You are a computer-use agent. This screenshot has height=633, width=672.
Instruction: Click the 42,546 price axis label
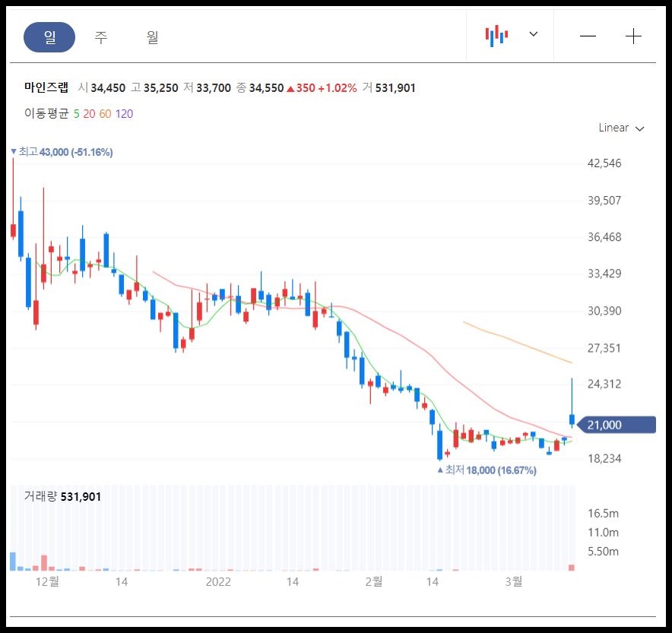click(x=604, y=163)
